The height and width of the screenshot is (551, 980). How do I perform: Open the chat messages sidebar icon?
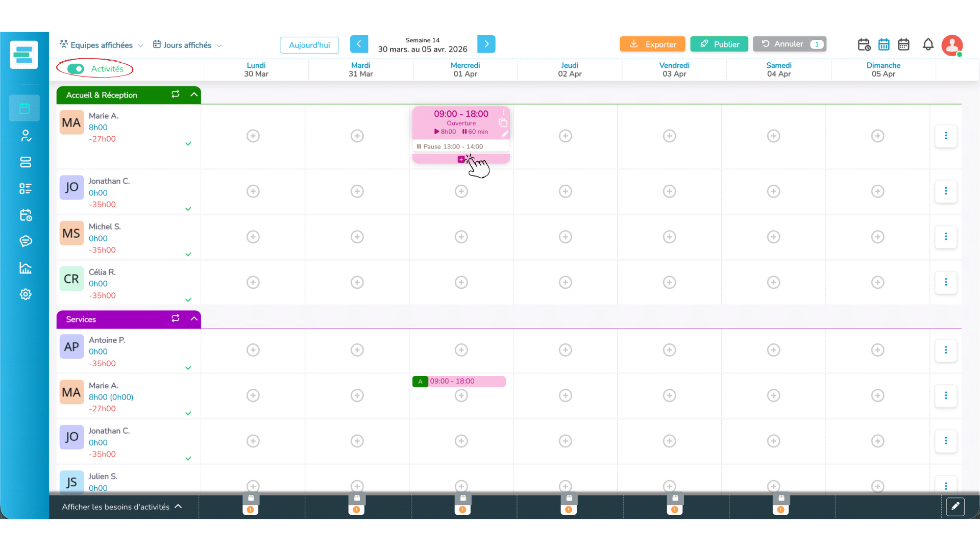[x=26, y=241]
